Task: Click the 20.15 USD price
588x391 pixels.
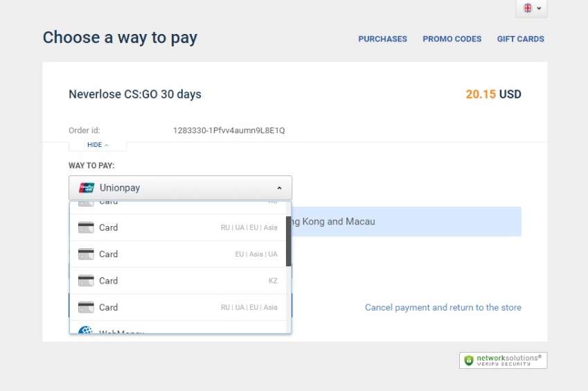Action: click(x=493, y=94)
